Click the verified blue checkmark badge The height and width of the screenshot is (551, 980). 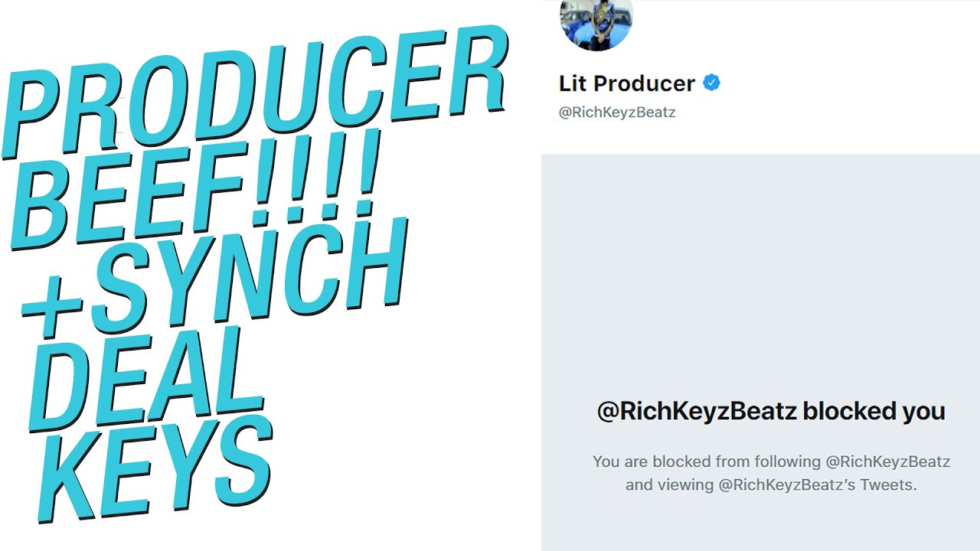[711, 83]
